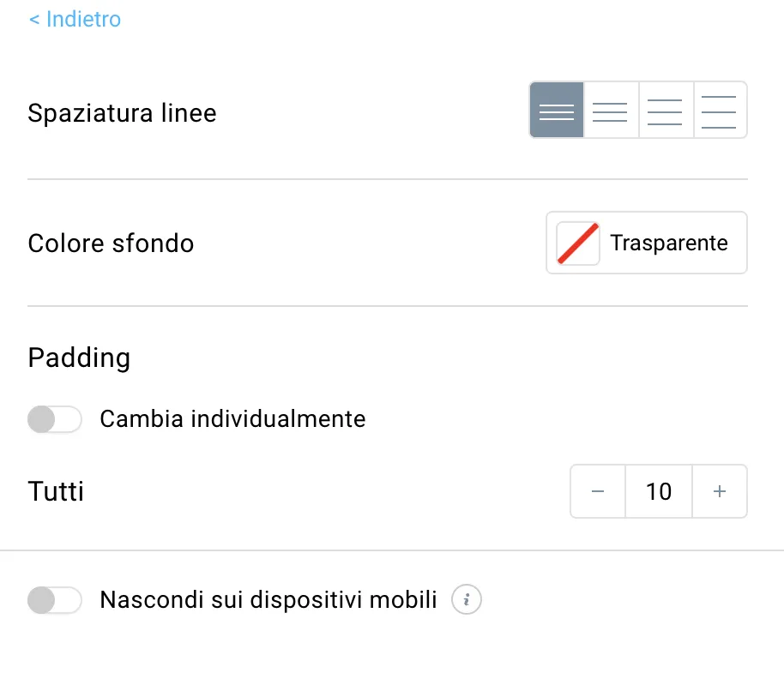The height and width of the screenshot is (679, 784).
Task: Decrease Tutti padding with minus button
Action: [598, 491]
